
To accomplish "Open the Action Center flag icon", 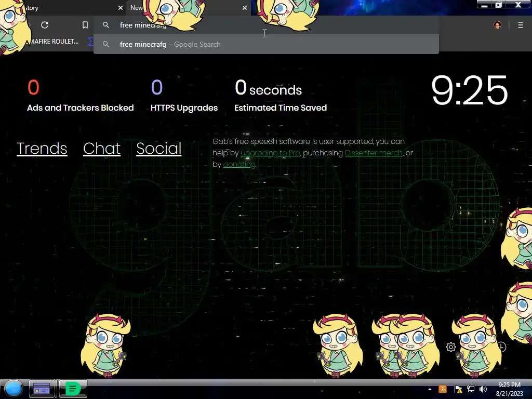I will pos(458,389).
